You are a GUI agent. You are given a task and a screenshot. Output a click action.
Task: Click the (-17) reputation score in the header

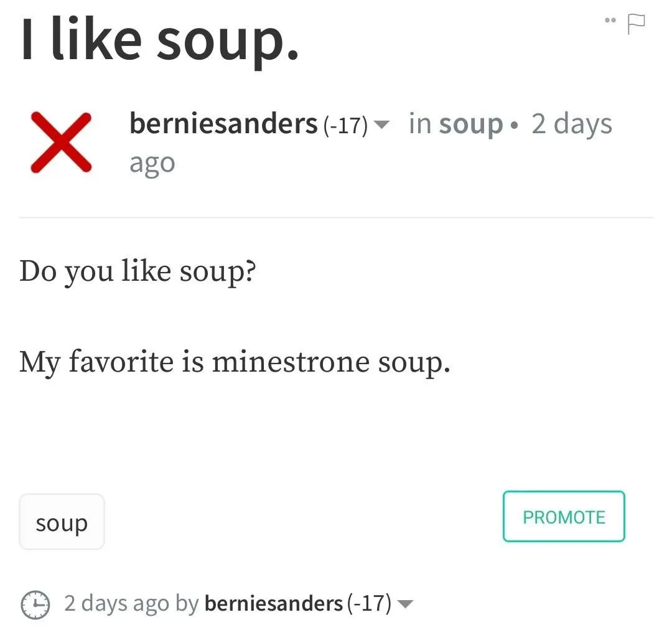[345, 125]
